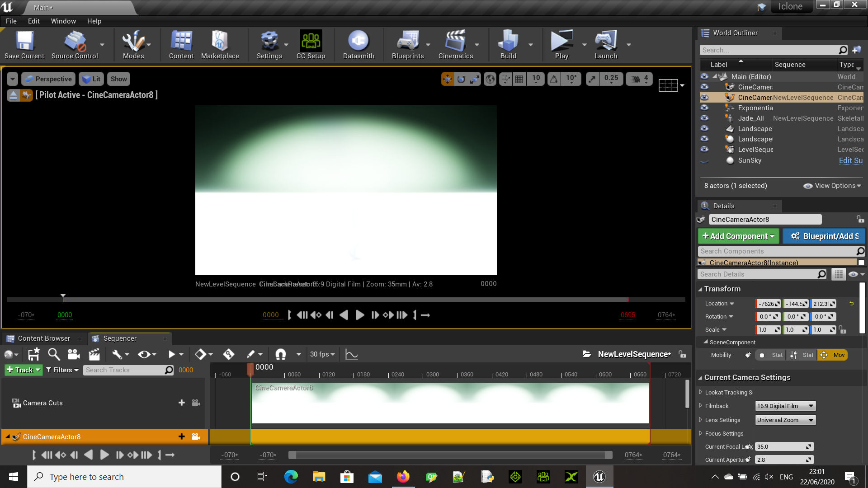The height and width of the screenshot is (488, 868).
Task: Click the Perspective view button
Action: (x=48, y=79)
